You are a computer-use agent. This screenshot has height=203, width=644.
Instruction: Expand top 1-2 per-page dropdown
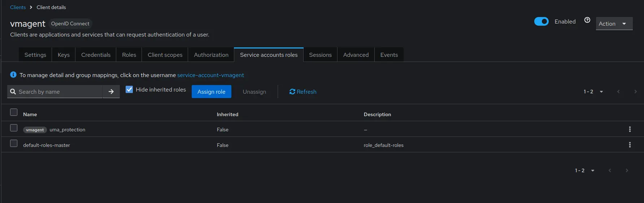point(593,92)
